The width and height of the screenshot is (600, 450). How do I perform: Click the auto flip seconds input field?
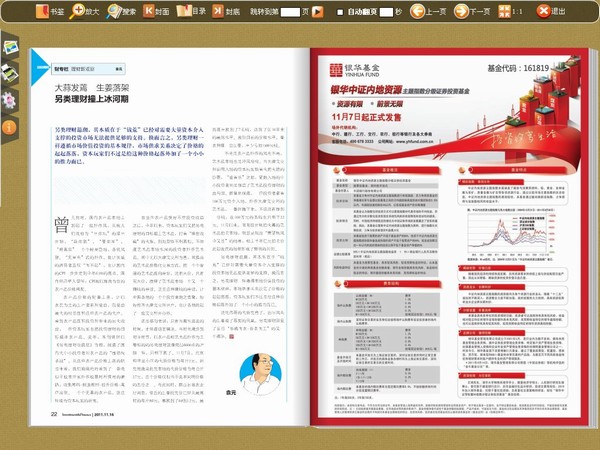coord(386,12)
